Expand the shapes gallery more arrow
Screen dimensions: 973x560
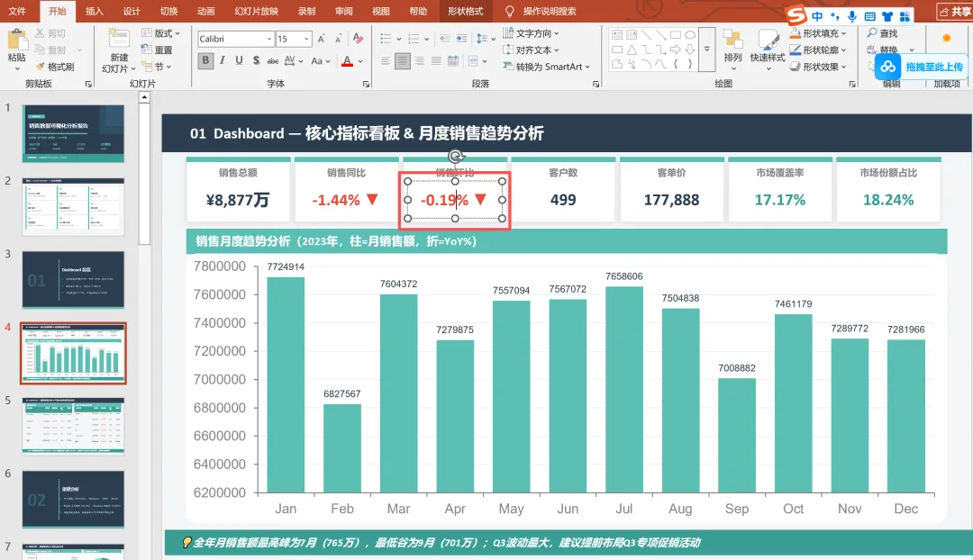point(707,49)
